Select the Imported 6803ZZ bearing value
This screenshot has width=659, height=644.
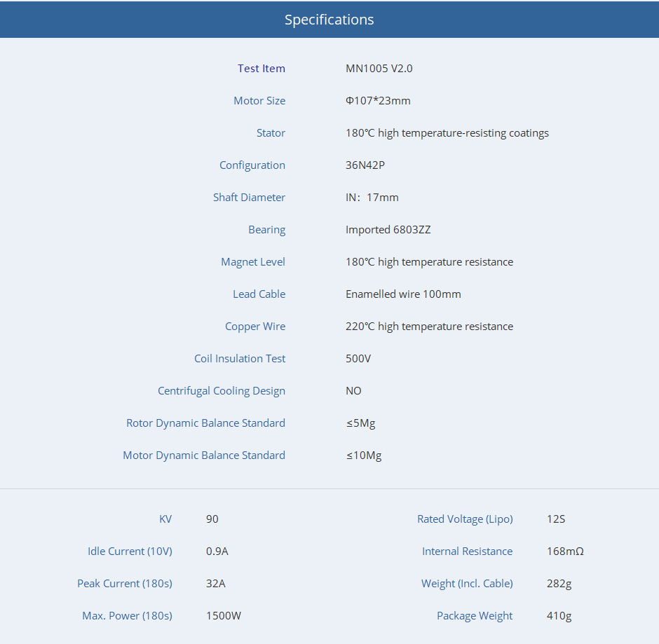click(388, 230)
